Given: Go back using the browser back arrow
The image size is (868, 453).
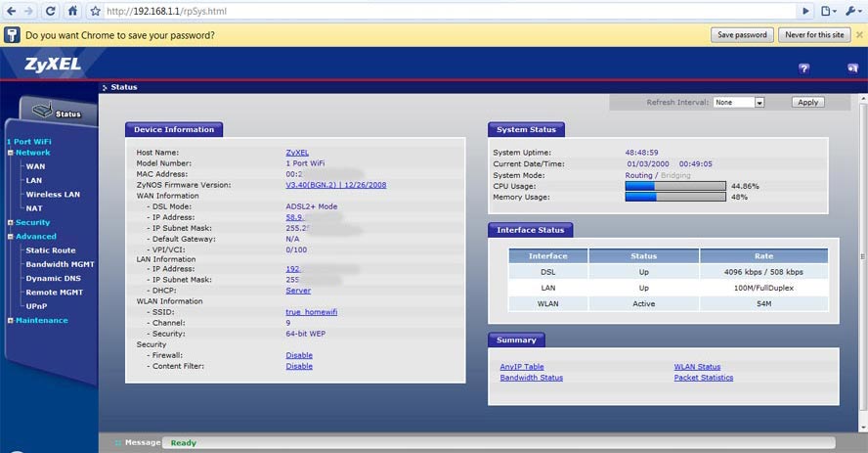Looking at the screenshot, I should pos(11,11).
